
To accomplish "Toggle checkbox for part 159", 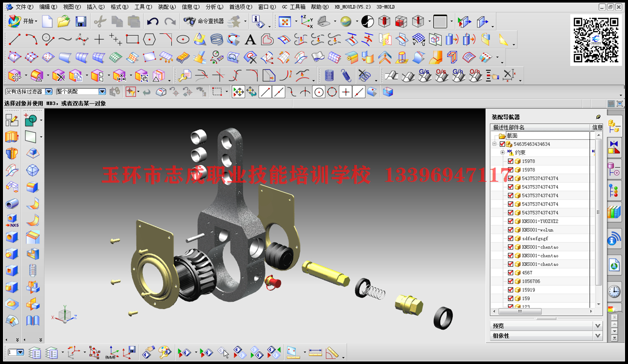I will 511,299.
